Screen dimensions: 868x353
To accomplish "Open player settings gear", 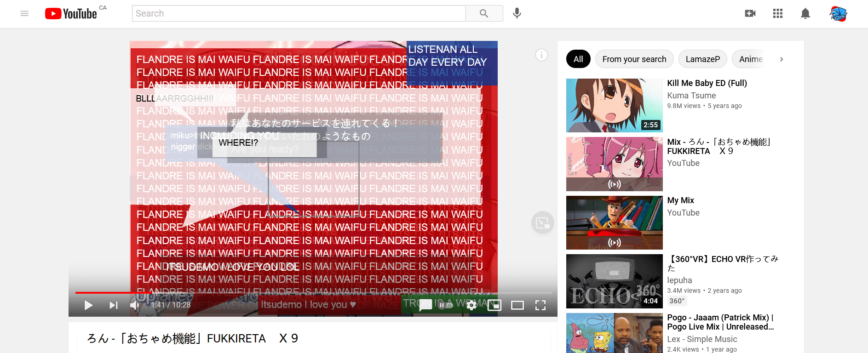I will 471,305.
